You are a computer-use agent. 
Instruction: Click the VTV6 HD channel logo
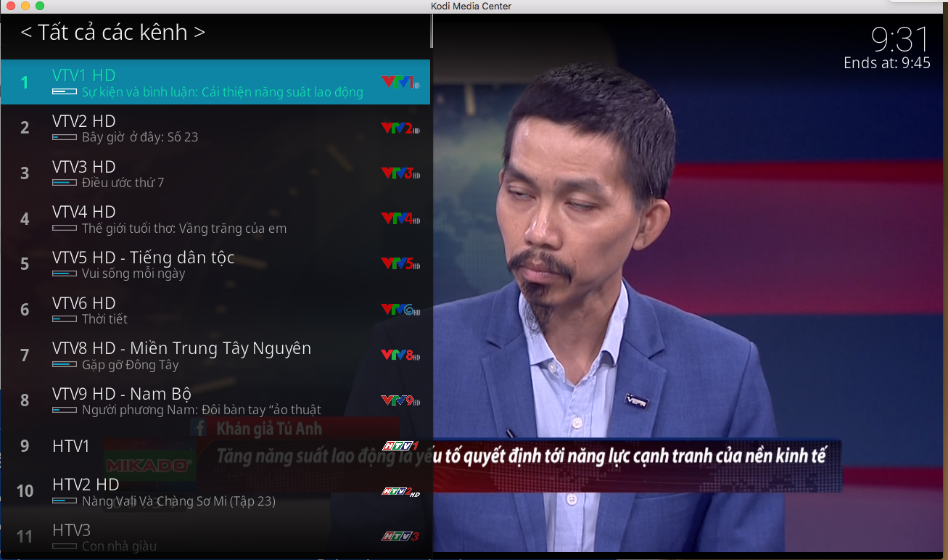point(400,310)
